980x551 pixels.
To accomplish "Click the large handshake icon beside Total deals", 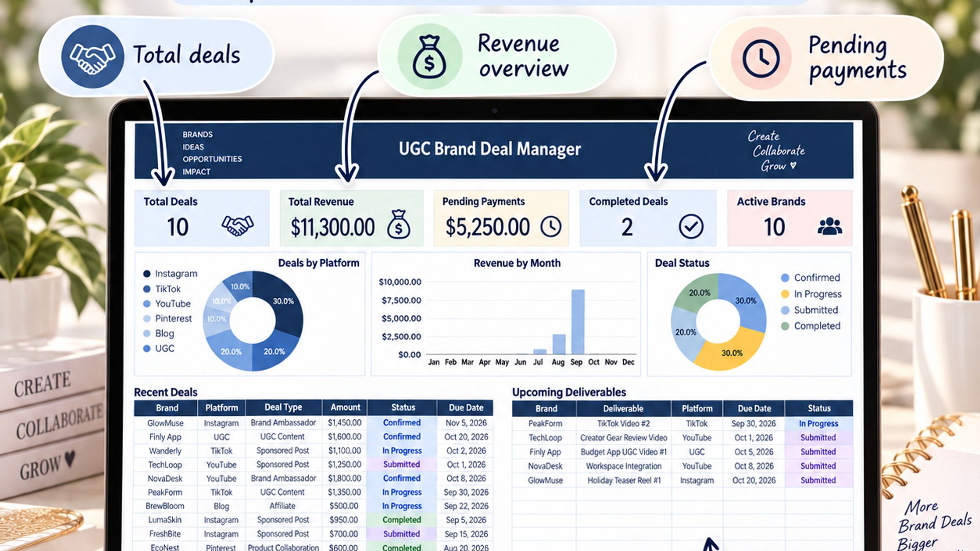I will [x=92, y=57].
